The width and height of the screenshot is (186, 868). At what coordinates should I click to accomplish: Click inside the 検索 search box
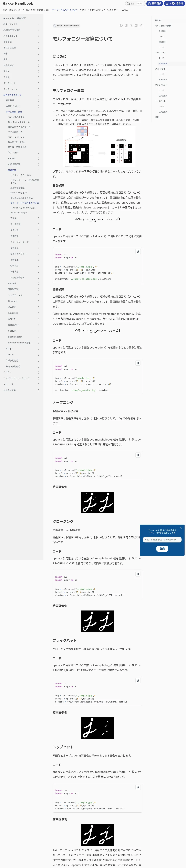[135, 3]
